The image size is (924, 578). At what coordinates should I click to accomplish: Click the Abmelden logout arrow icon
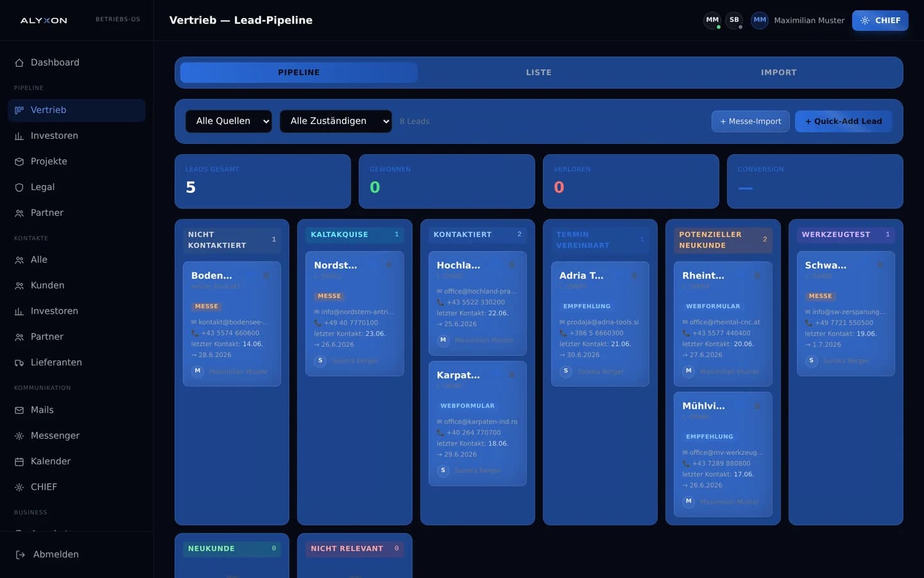point(21,555)
